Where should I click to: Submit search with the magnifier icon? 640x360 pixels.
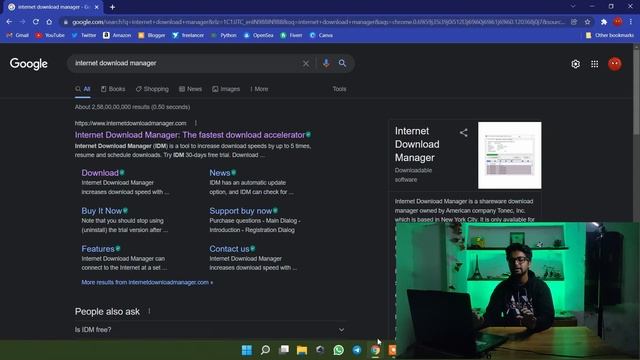click(342, 63)
